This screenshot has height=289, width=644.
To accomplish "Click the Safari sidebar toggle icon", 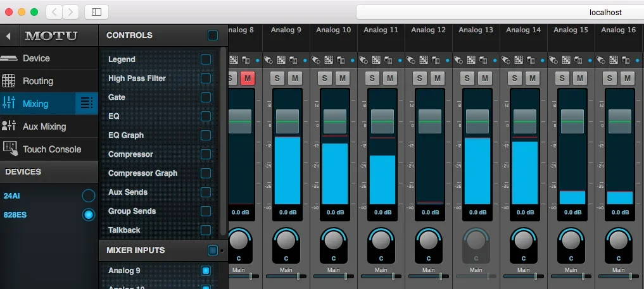I will point(96,12).
